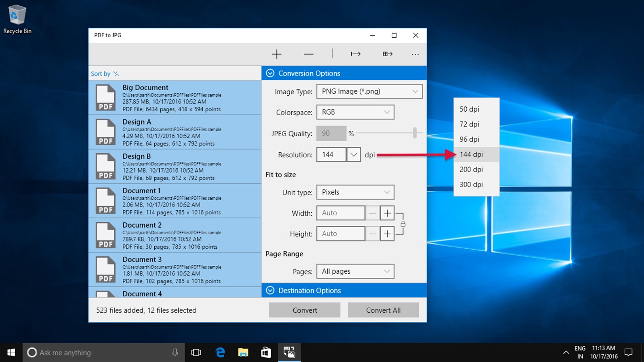Toggle the aspect ratio lock icon
The height and width of the screenshot is (362, 644).
tap(403, 224)
